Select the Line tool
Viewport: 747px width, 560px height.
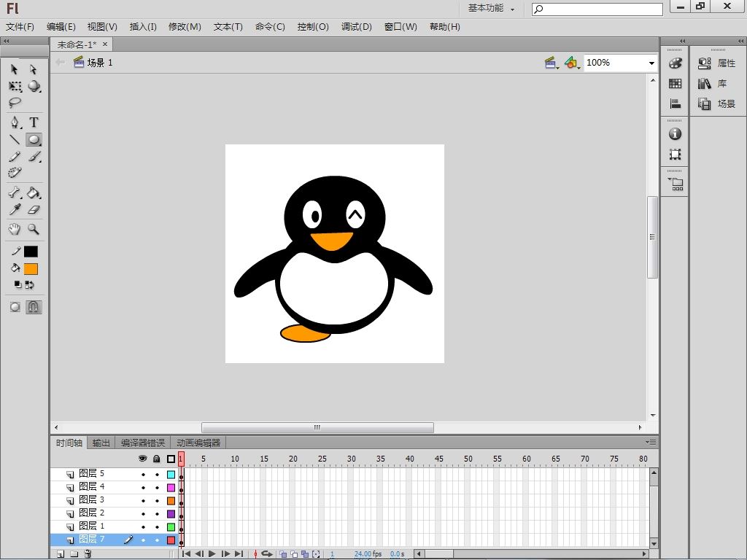[15, 139]
